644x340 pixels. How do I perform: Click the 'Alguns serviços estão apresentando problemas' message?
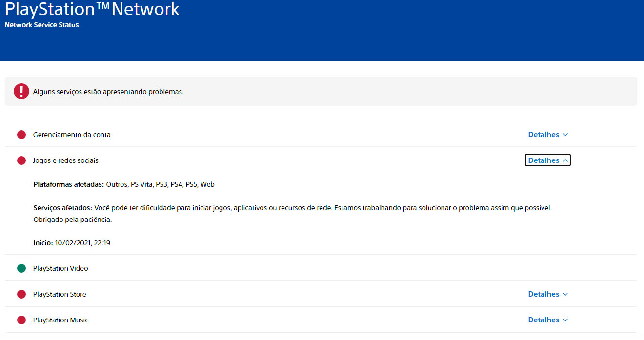pyautogui.click(x=108, y=91)
